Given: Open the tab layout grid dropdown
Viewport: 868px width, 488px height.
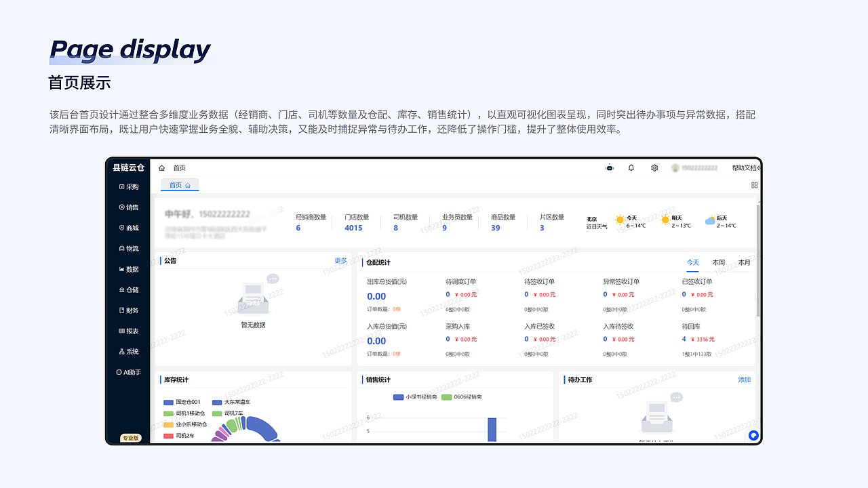Looking at the screenshot, I should coord(753,184).
